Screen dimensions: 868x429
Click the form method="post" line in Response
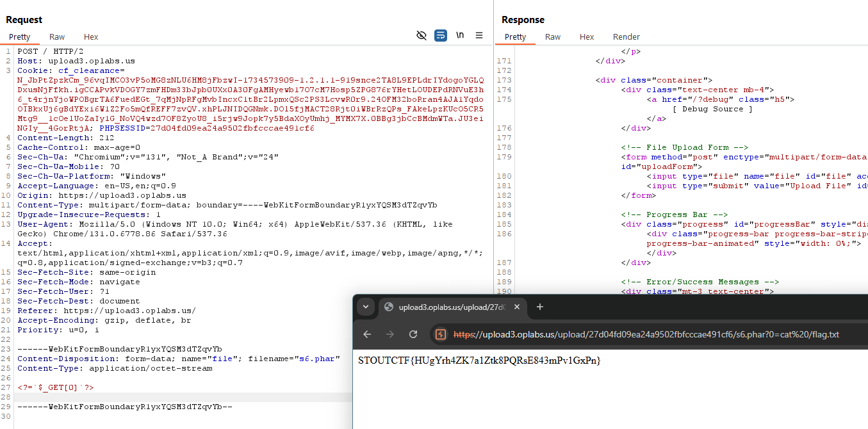click(x=744, y=157)
